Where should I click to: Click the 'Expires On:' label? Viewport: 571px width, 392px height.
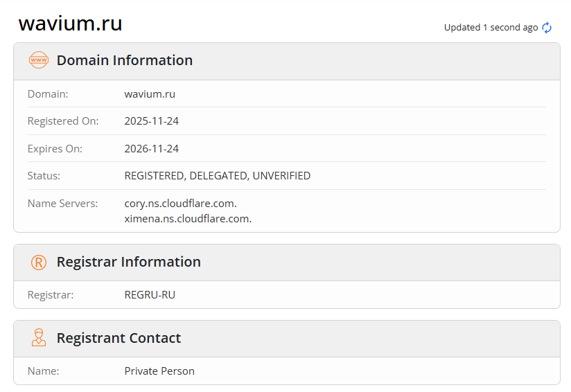[x=55, y=148]
